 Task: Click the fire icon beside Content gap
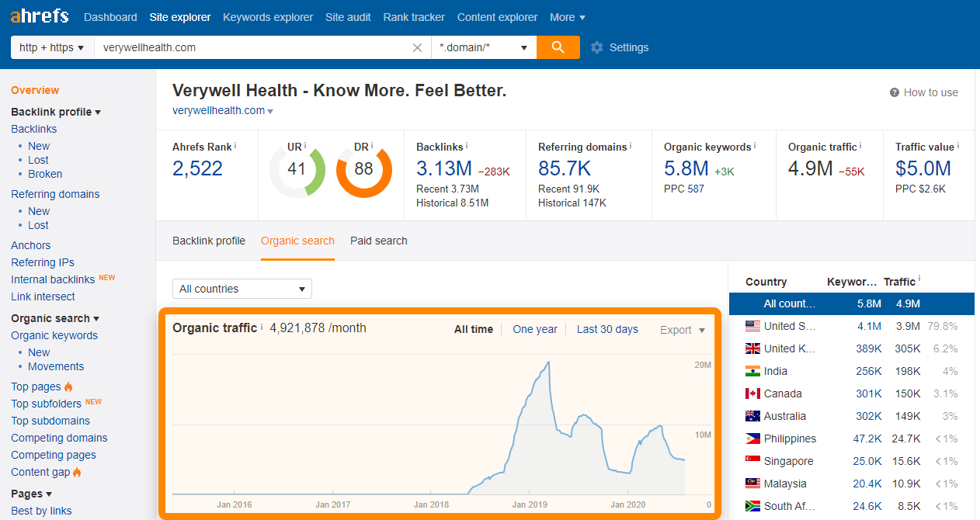point(75,472)
